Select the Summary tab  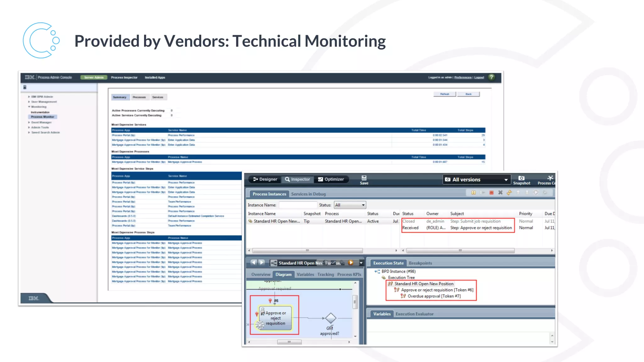[x=119, y=97]
